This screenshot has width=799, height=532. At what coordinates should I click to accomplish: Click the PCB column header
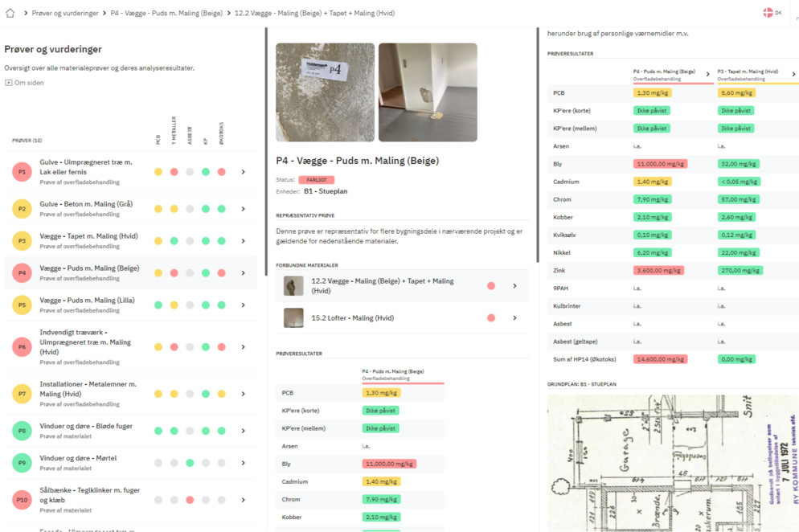pyautogui.click(x=158, y=140)
